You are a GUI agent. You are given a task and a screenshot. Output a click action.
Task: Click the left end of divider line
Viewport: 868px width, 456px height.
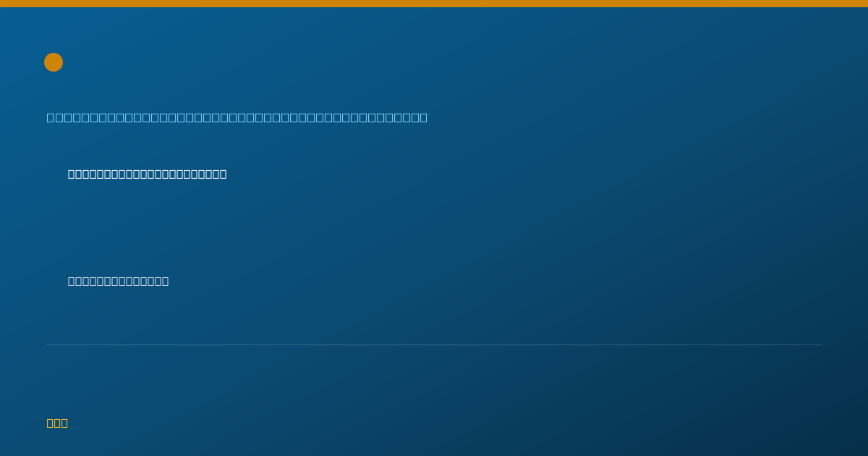[x=48, y=345]
